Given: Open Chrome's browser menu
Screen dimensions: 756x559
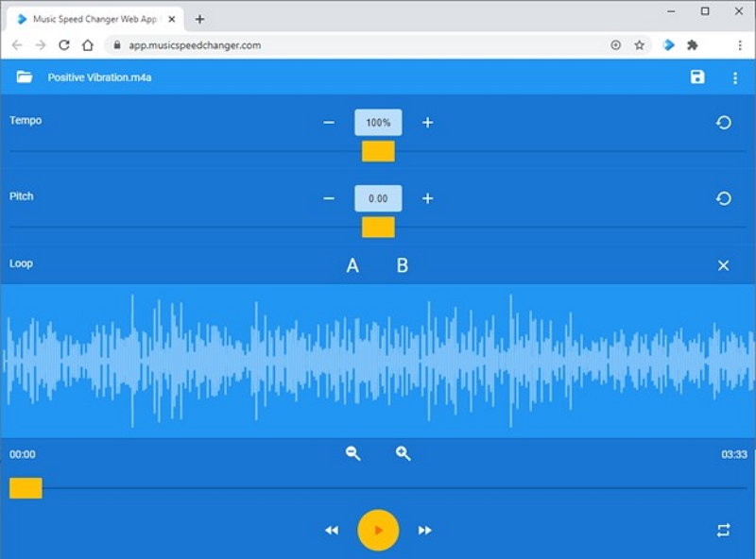Looking at the screenshot, I should click(740, 44).
